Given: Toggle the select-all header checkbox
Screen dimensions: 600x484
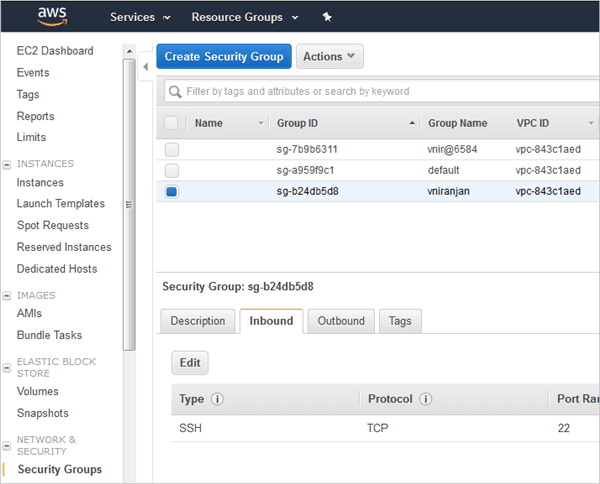Looking at the screenshot, I should click(172, 123).
